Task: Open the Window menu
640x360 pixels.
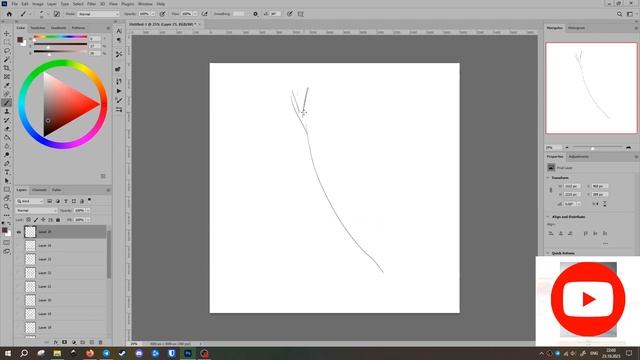Action: tap(145, 4)
